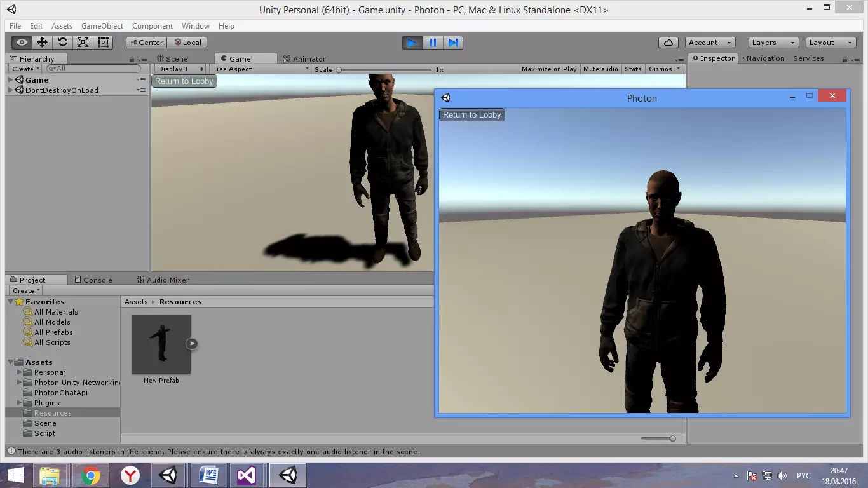This screenshot has height=488, width=868.
Task: Toggle Maximize on Play
Action: pyautogui.click(x=549, y=69)
